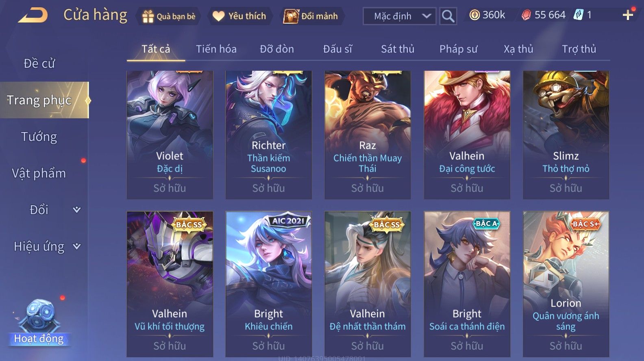
Task: Select the Tiến hóa filter tab
Action: [x=216, y=49]
